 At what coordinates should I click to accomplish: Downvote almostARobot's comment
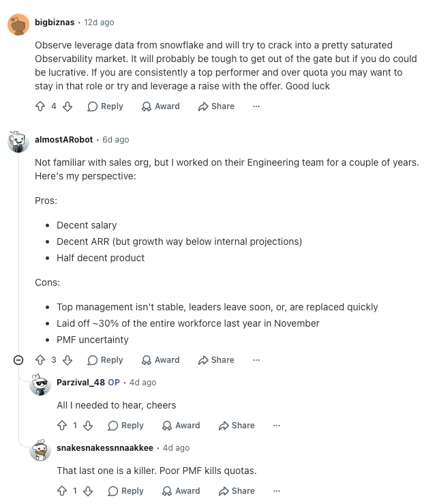point(67,360)
